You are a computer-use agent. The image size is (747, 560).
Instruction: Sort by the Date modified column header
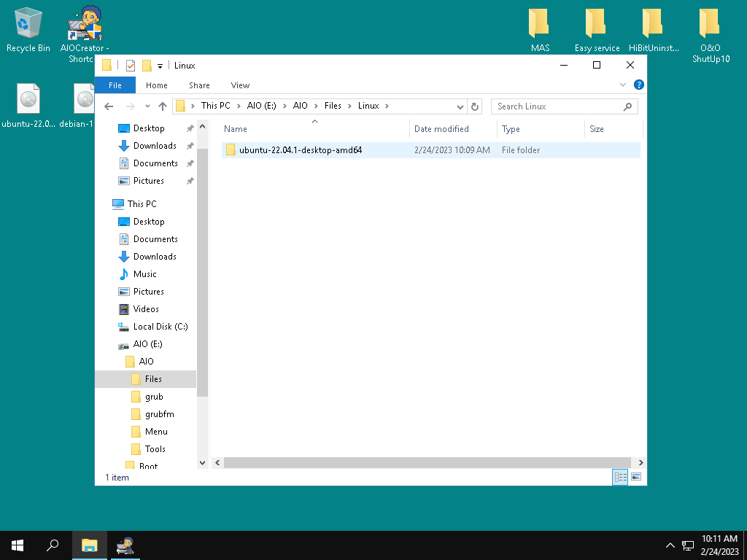click(x=441, y=129)
